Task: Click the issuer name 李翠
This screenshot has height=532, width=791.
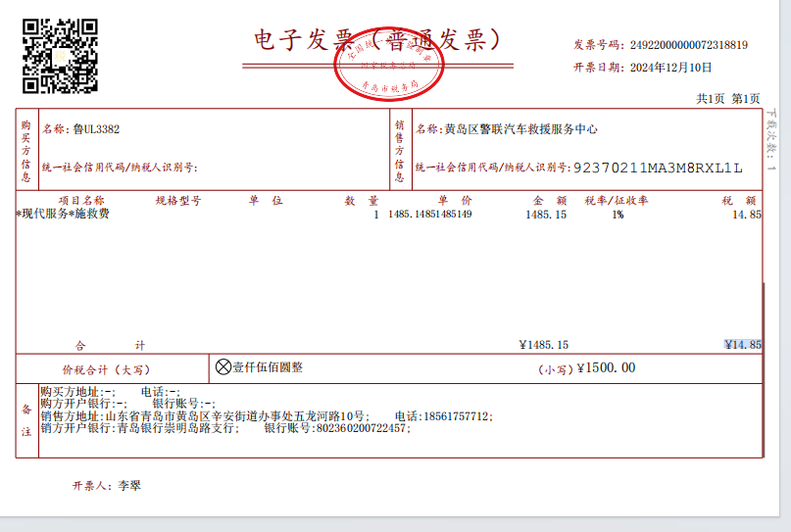Action: pos(129,485)
